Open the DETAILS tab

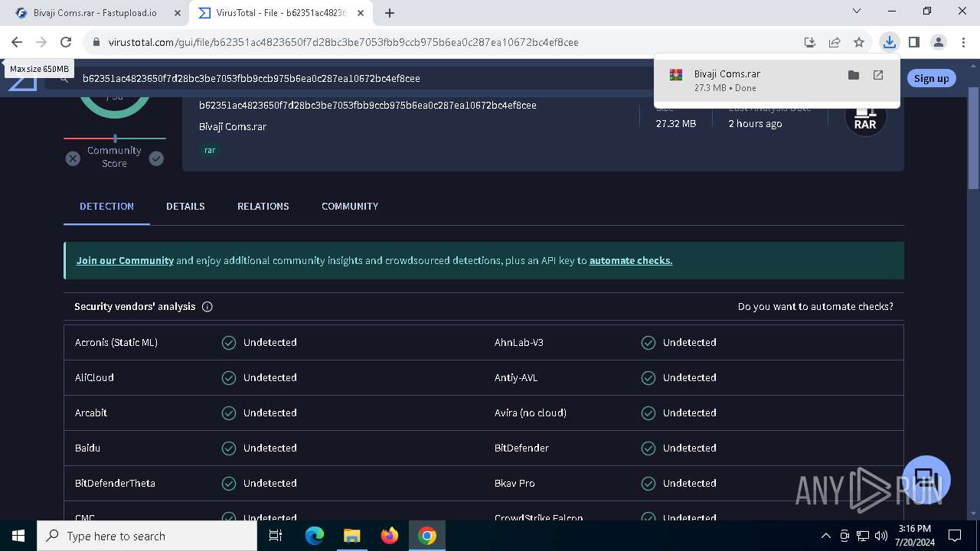(185, 206)
